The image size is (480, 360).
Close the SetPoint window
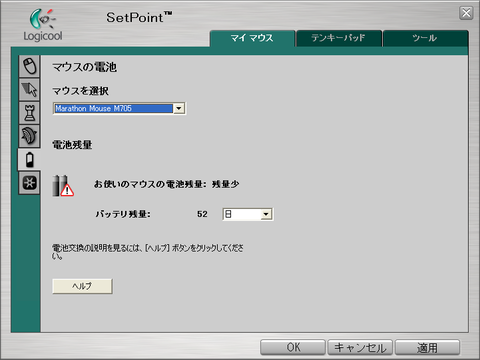[466, 13]
